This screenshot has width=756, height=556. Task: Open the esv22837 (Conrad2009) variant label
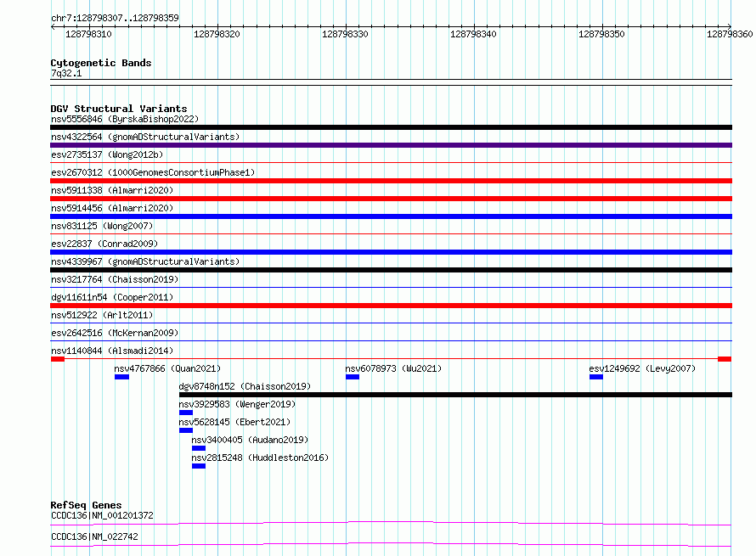[x=104, y=244]
